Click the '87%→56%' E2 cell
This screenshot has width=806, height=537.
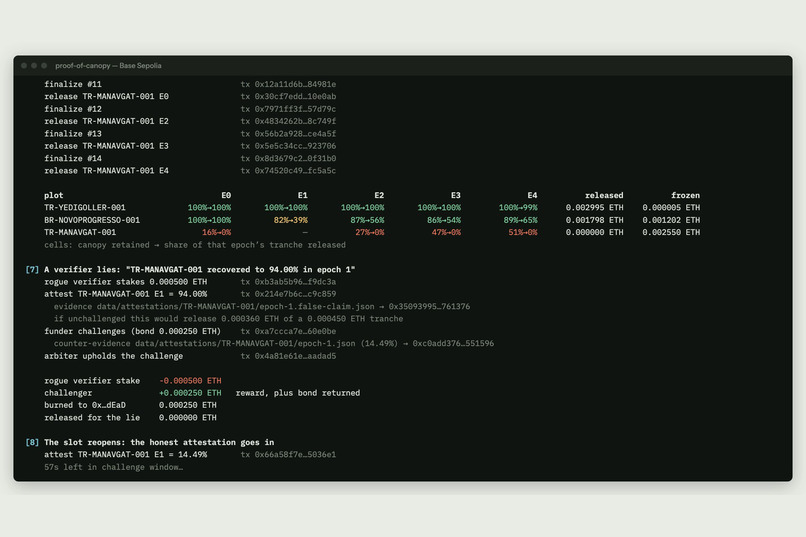[367, 220]
